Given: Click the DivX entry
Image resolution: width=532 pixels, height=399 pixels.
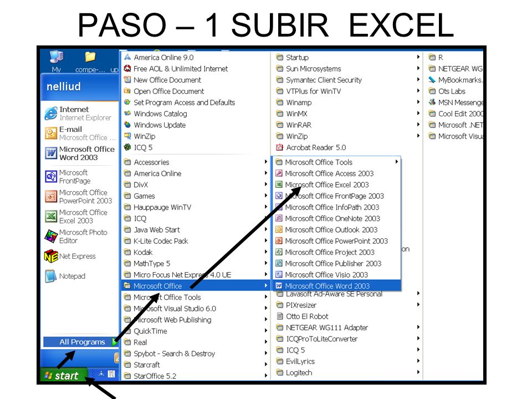Looking at the screenshot, I should coord(196,185).
